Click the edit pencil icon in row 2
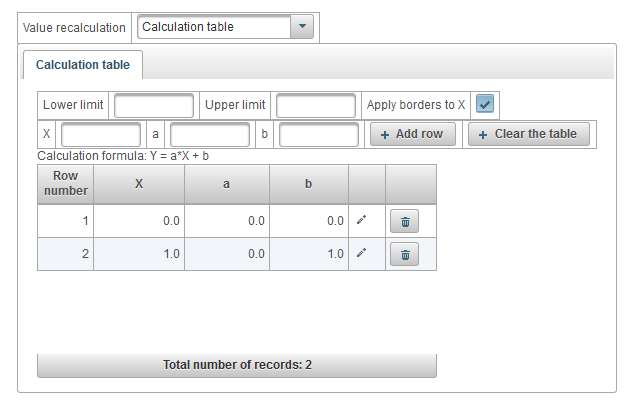 pyautogui.click(x=362, y=254)
